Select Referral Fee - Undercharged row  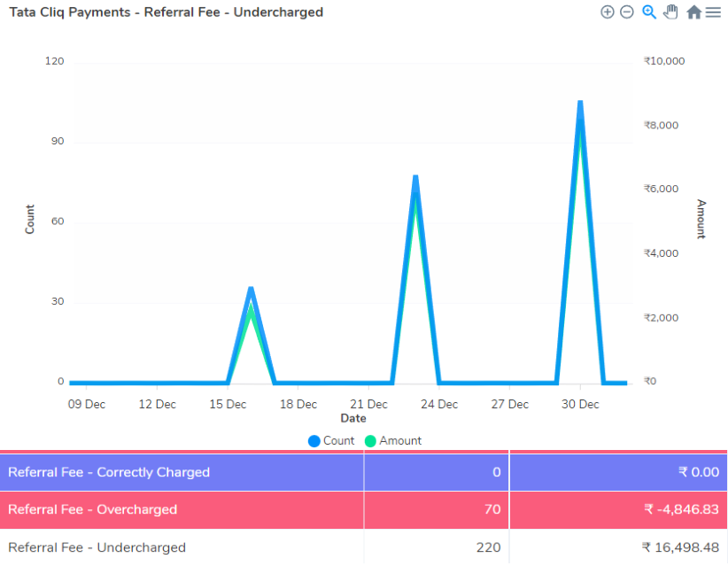coord(363,547)
